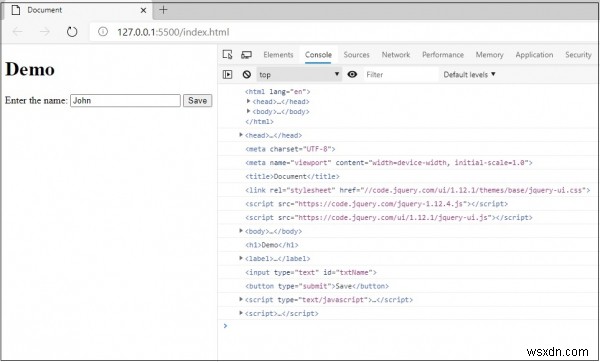Click the html lang="en" line
This screenshot has height=362, width=600.
(x=277, y=92)
